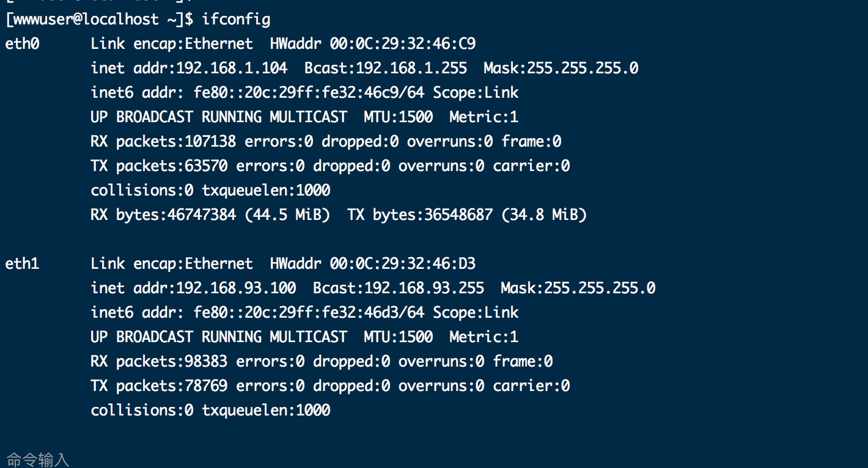The width and height of the screenshot is (868, 468).
Task: Click eth1 MAC address ending in D3
Action: pos(403,264)
